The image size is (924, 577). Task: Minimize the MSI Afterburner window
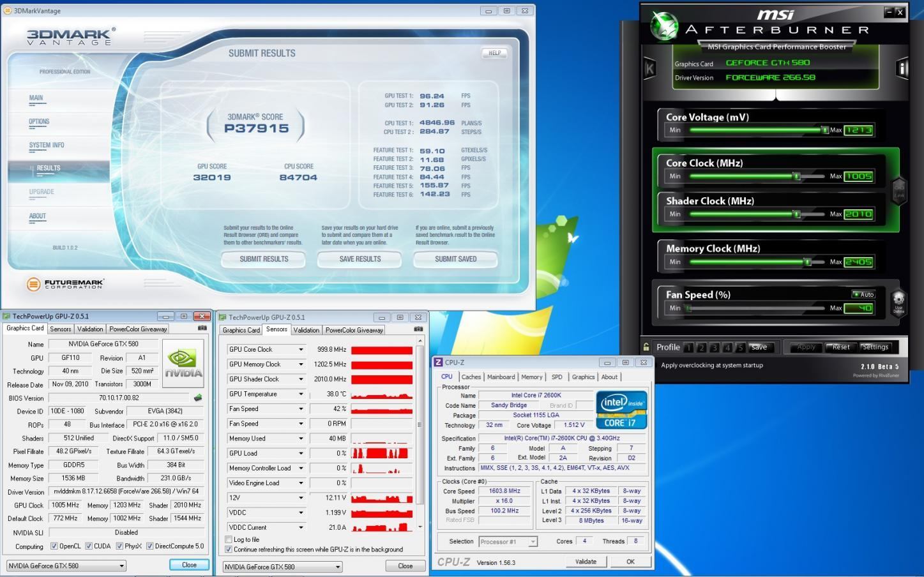coord(888,12)
